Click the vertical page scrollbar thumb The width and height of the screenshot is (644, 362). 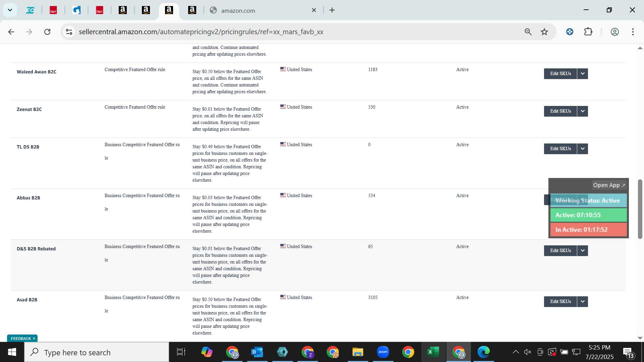click(640, 209)
